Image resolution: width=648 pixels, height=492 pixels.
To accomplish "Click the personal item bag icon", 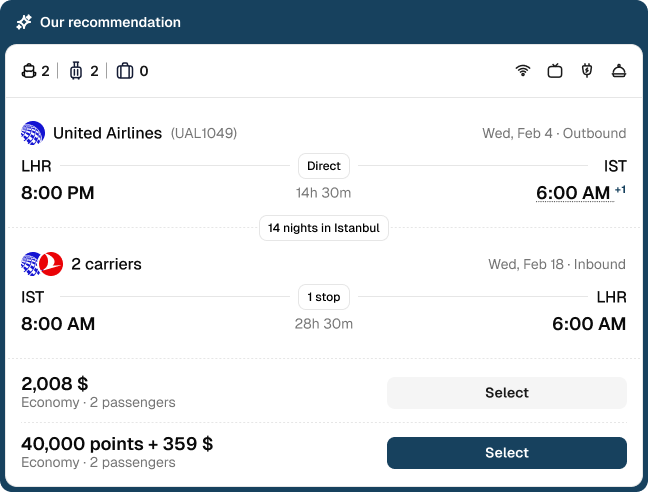I will pyautogui.click(x=29, y=71).
